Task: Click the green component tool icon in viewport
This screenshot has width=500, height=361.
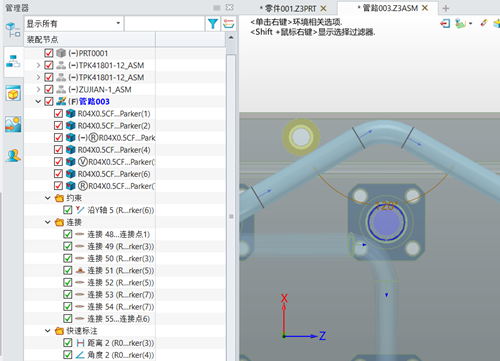Action: [460, 24]
